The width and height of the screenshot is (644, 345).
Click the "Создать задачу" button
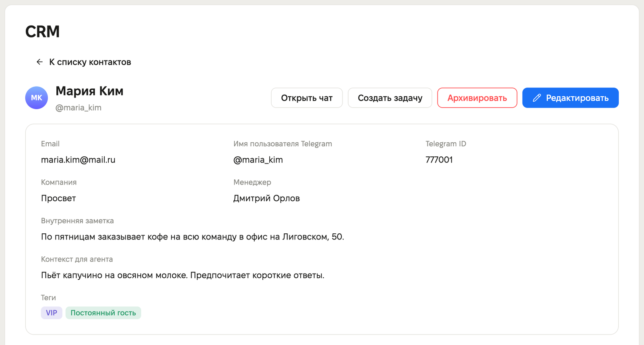(390, 98)
